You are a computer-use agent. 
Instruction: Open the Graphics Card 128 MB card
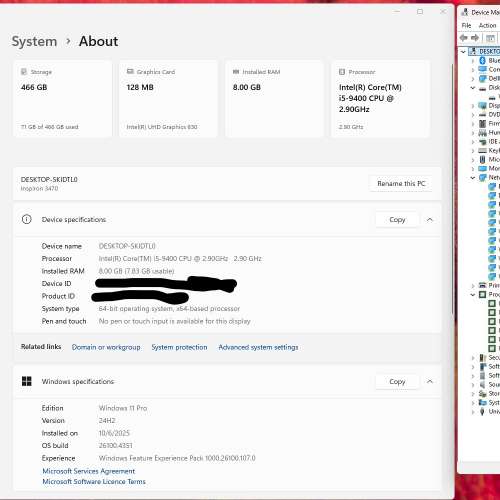click(168, 99)
